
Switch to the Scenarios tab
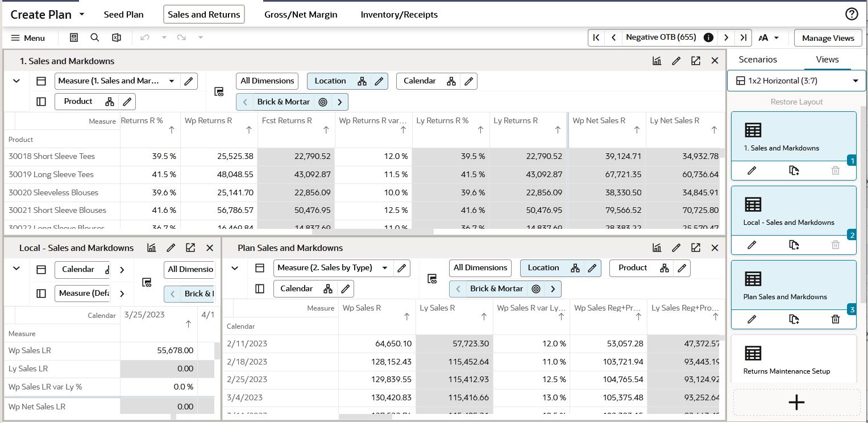coord(758,59)
